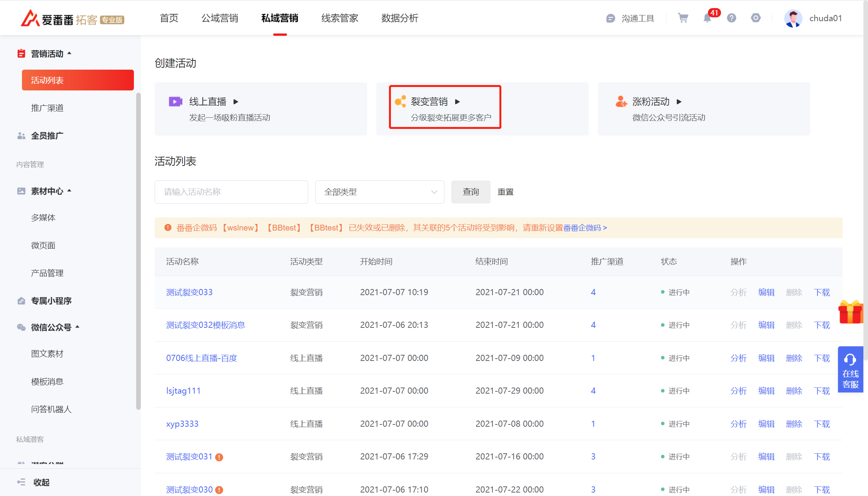
Task: Click channel count 4 for lsjtag111
Action: pos(593,391)
